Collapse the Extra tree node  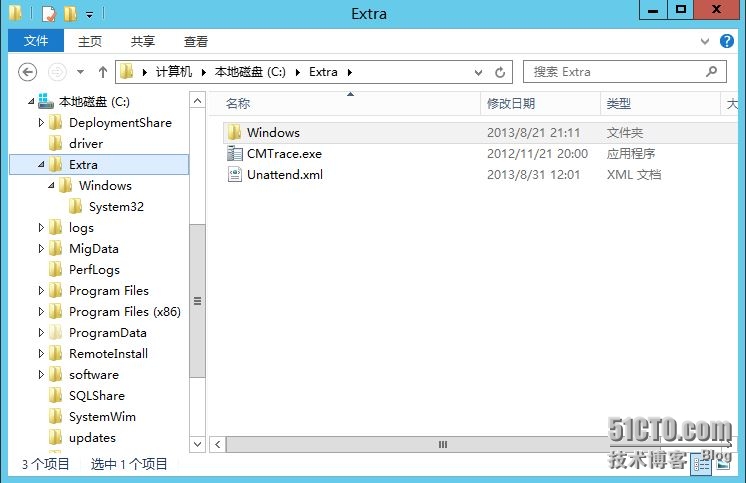(41, 164)
